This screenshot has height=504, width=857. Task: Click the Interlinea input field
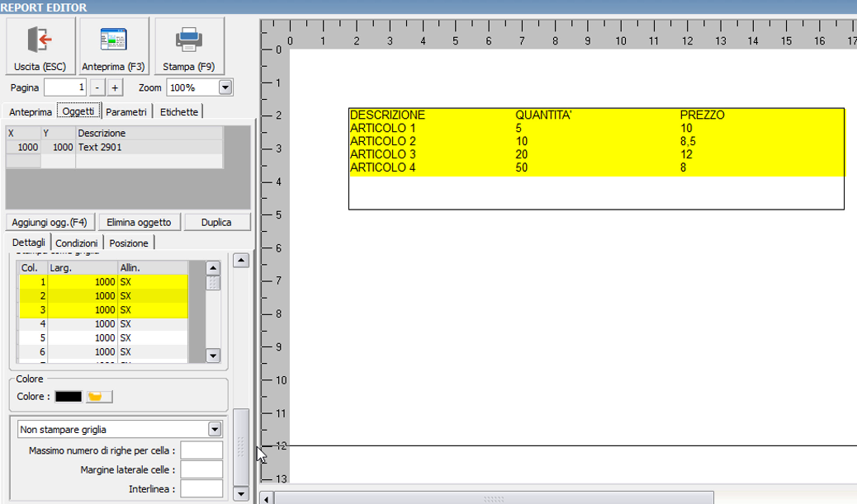click(x=201, y=488)
